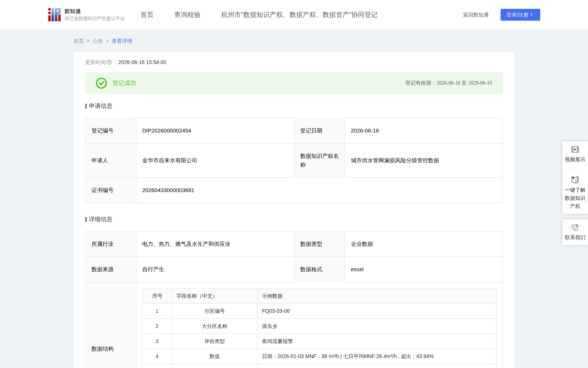
Task: Click the 数据结构 row label
Action: (103, 349)
